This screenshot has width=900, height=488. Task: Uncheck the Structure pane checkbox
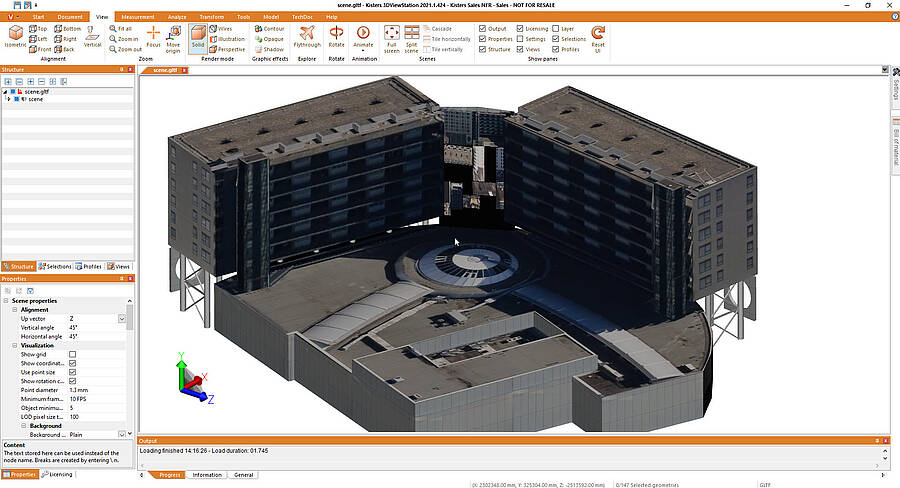pos(482,49)
